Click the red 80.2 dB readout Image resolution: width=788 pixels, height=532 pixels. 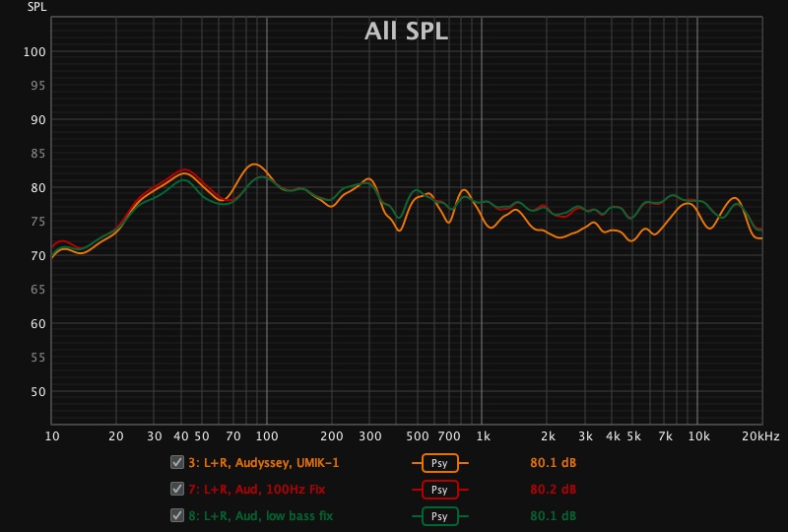click(x=553, y=489)
